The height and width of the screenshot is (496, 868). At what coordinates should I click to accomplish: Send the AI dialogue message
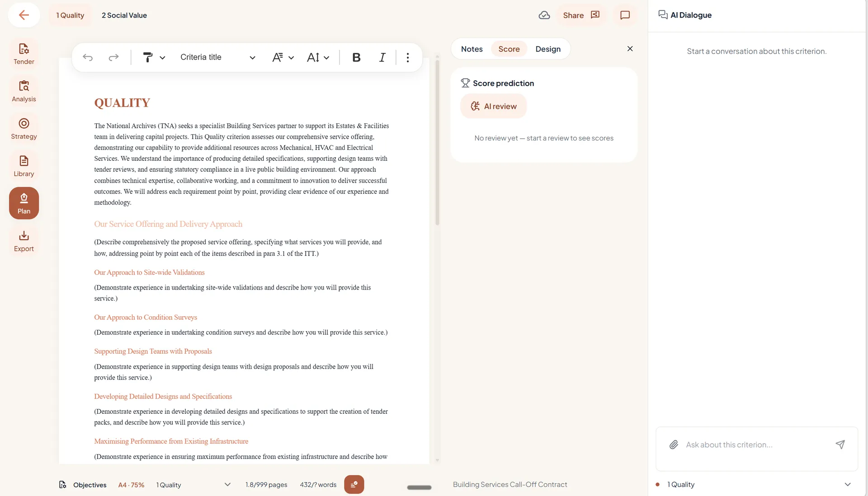[x=840, y=445]
